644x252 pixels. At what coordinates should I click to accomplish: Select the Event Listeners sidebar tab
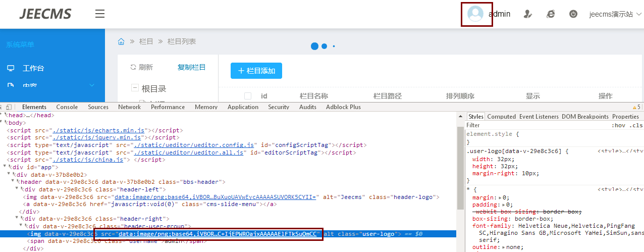click(x=539, y=117)
